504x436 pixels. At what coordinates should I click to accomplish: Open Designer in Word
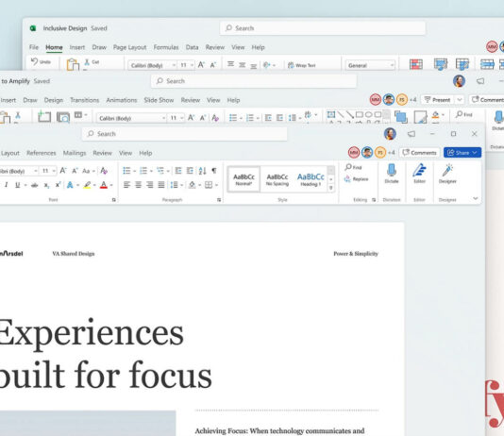[x=447, y=174]
